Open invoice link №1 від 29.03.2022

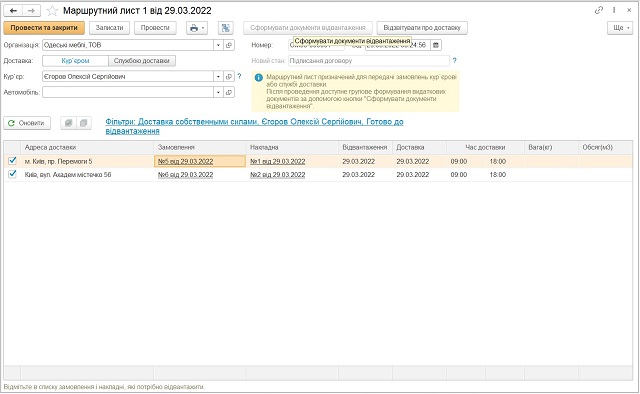[x=278, y=161]
